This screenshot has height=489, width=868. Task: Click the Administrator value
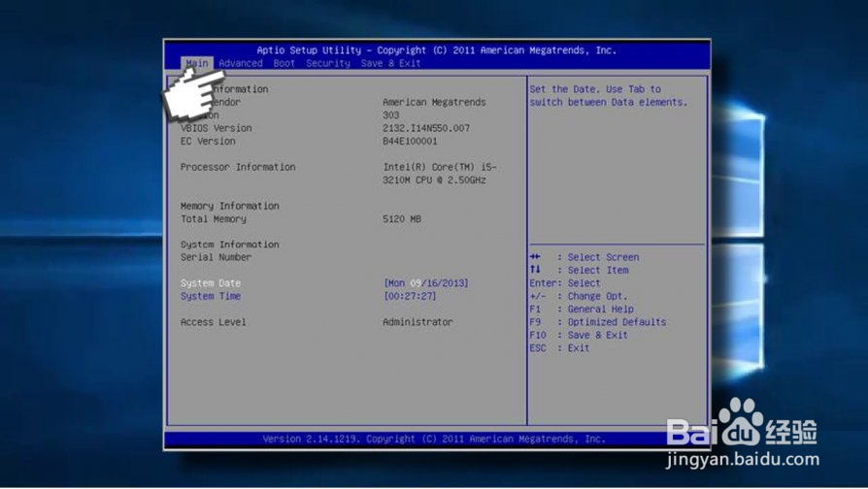(x=417, y=322)
